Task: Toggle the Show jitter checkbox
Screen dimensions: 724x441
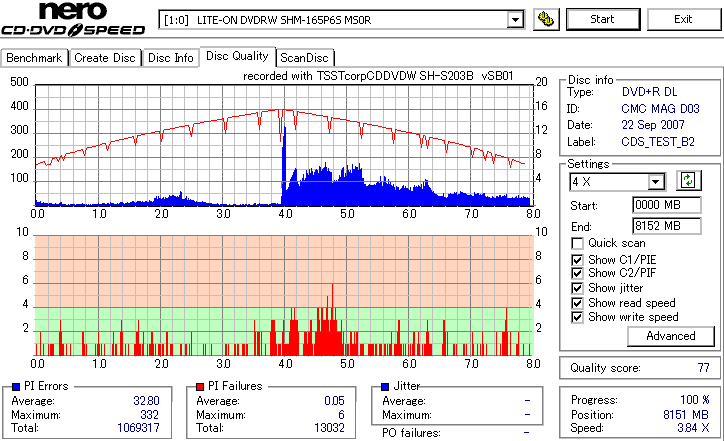Action: pyautogui.click(x=577, y=288)
